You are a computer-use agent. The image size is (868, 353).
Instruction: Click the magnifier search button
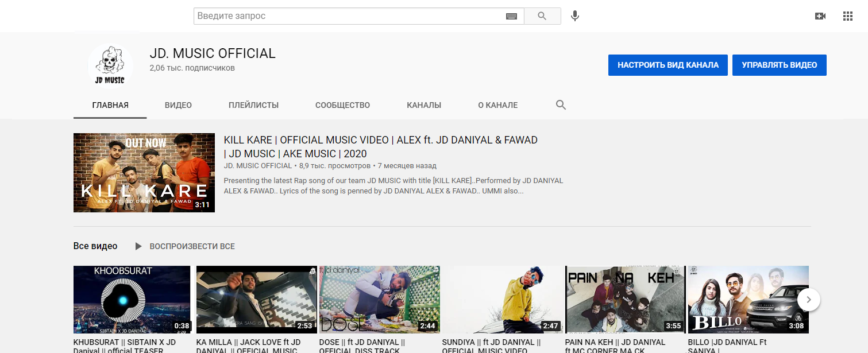pos(542,16)
